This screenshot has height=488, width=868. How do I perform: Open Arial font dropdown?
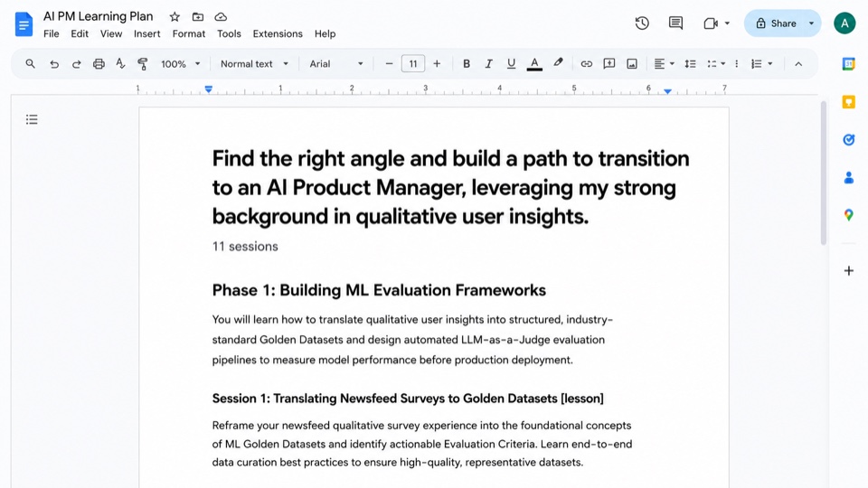point(336,63)
